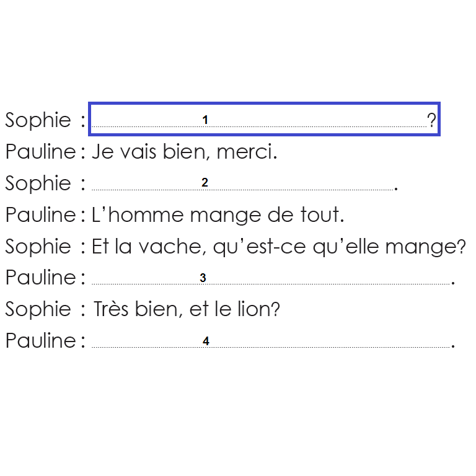
Task: Click the Sophie label before "Très bien"
Action: tap(38, 309)
